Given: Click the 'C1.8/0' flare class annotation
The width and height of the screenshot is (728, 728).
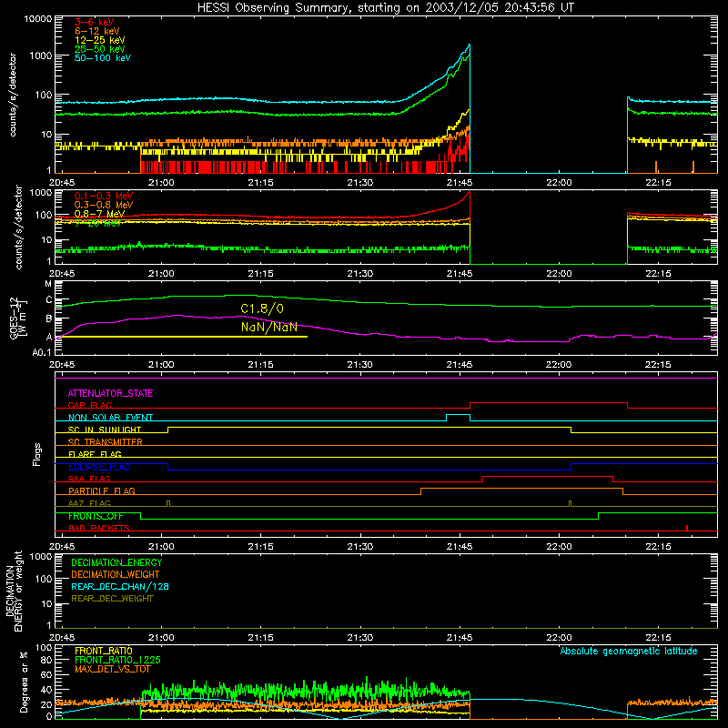Looking at the screenshot, I should [x=262, y=308].
